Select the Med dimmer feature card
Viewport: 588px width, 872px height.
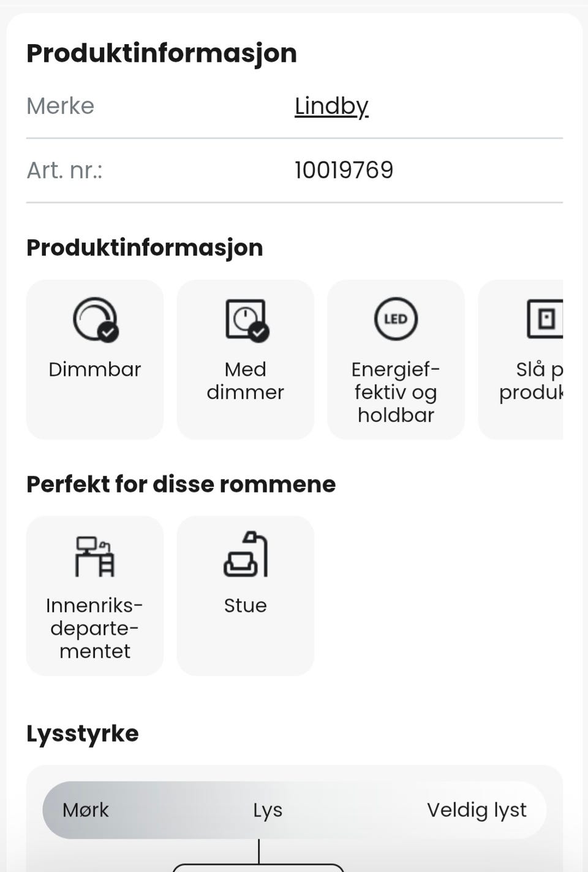[246, 359]
